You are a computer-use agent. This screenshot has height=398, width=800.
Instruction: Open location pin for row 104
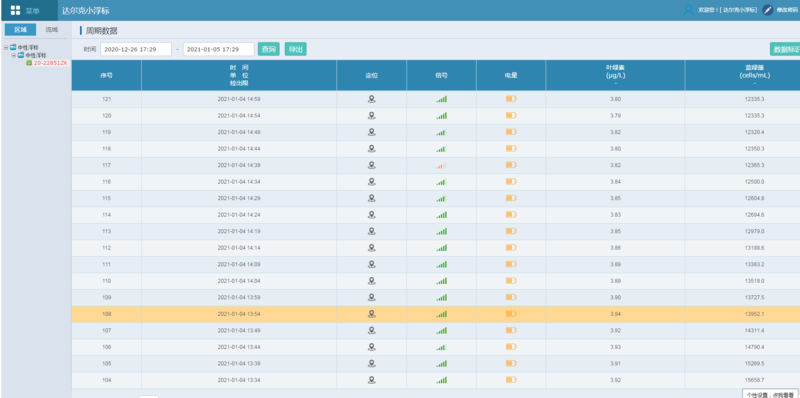(371, 380)
